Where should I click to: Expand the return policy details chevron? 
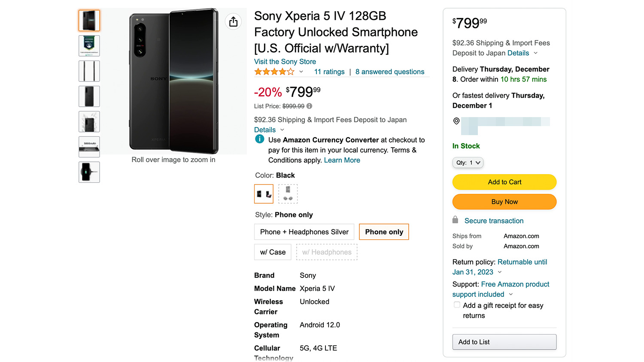500,272
